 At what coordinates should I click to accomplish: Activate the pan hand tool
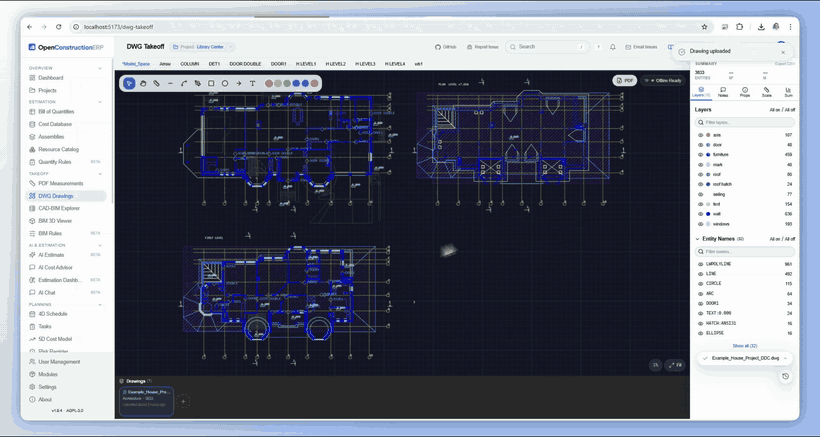143,83
